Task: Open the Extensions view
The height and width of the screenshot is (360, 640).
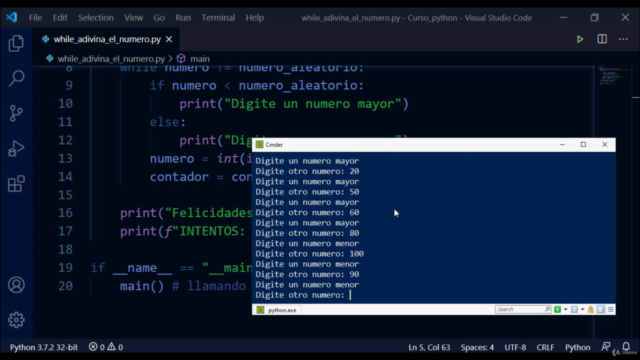Action: tap(16, 184)
